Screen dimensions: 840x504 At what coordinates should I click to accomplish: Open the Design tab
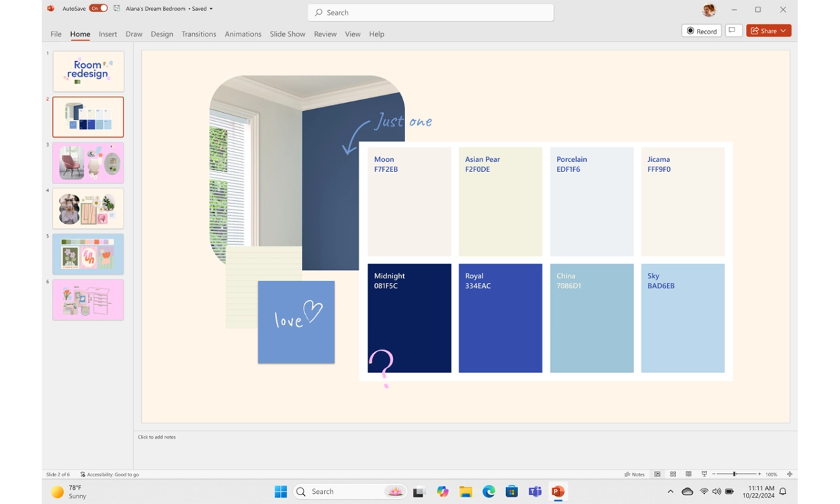pyautogui.click(x=161, y=34)
